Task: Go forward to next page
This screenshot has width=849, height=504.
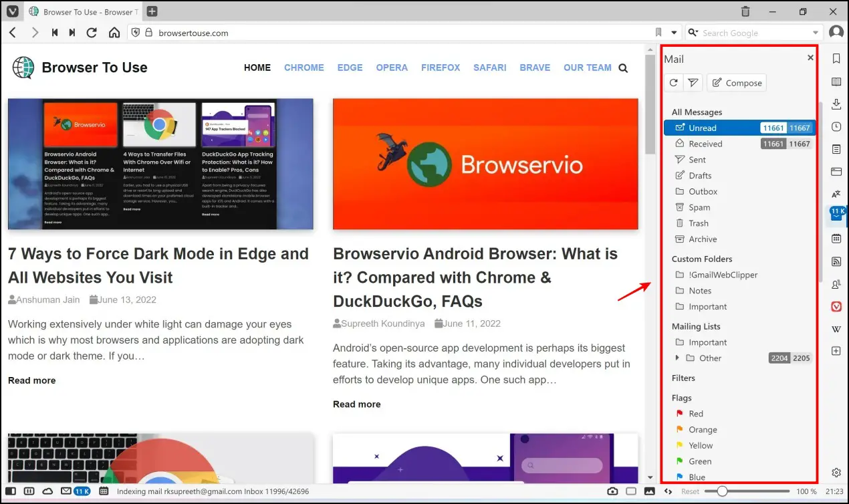Action: pyautogui.click(x=35, y=33)
